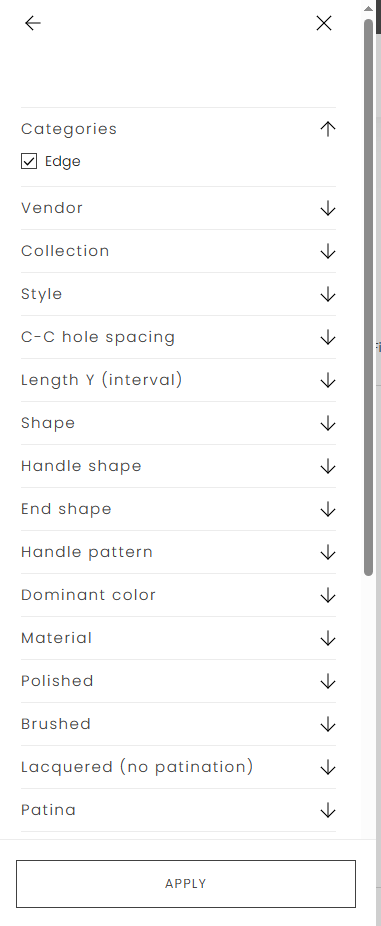Open Style filter down arrow
The image size is (381, 926).
pyautogui.click(x=328, y=294)
